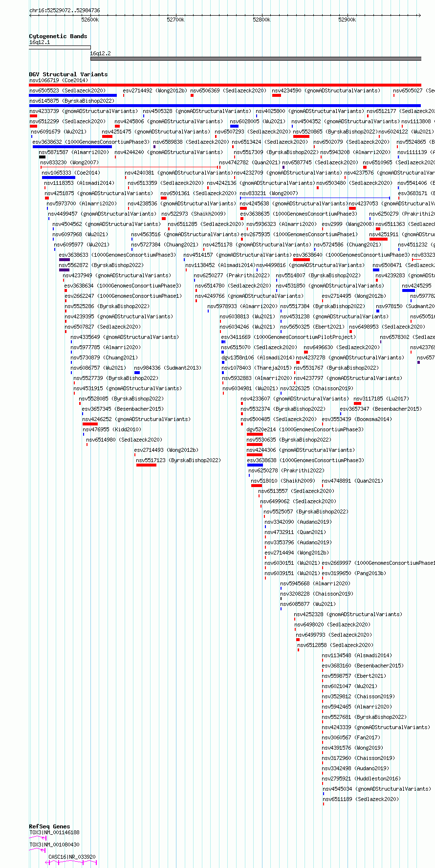Open variant esv3638633 (1000GenomesConsortiumPhase3)
Image resolution: width=435 pixels, height=868 pixels.
(117, 255)
